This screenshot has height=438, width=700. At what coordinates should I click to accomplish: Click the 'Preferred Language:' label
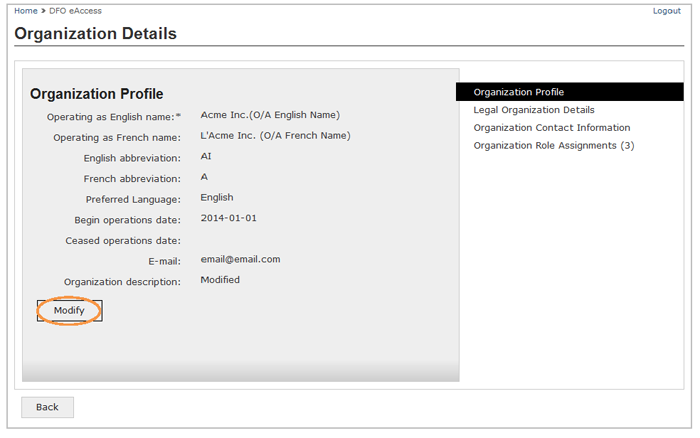133,199
